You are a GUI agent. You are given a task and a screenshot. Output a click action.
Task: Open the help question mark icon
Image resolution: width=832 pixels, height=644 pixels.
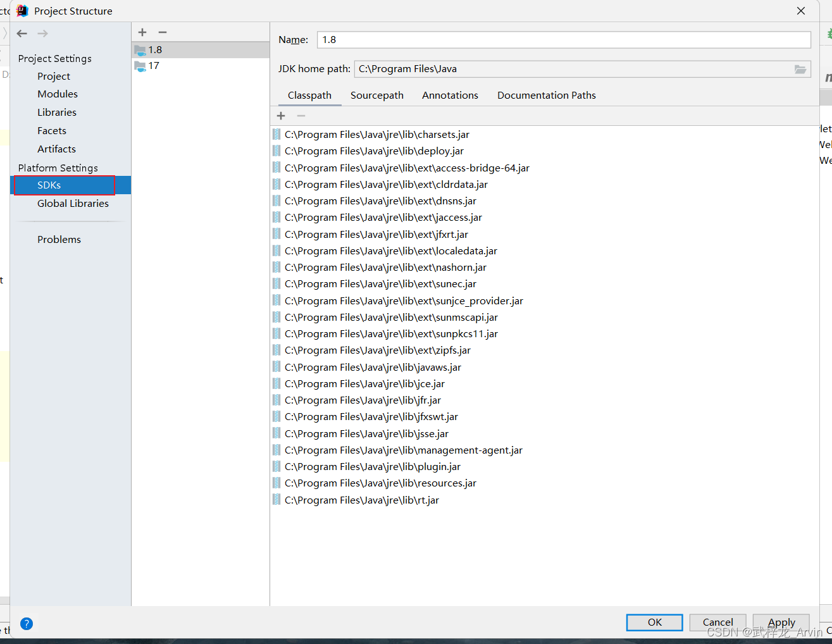pyautogui.click(x=27, y=624)
